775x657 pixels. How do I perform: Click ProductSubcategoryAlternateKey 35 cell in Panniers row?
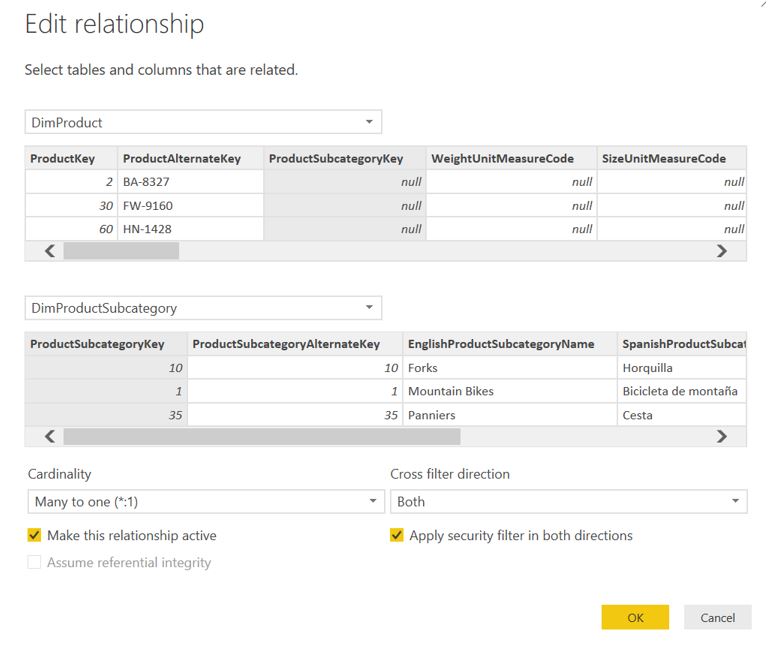coord(295,415)
